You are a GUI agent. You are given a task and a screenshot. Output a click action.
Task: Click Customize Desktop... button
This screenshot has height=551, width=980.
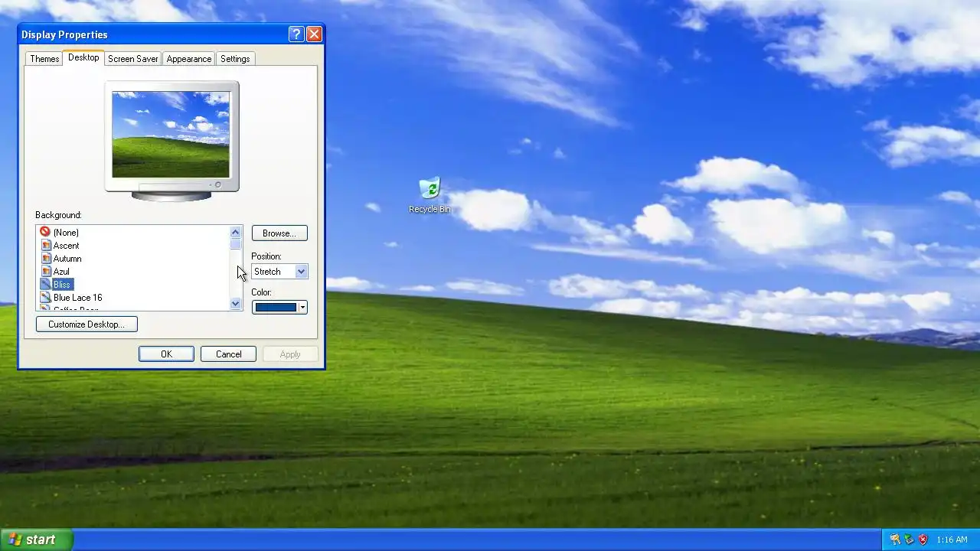[x=87, y=324]
